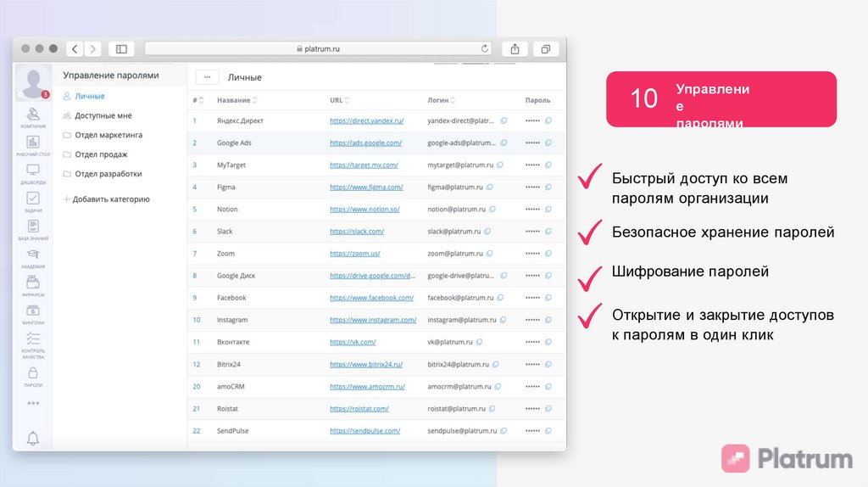
Task: Click the user avatar with badge
Action: (33, 83)
